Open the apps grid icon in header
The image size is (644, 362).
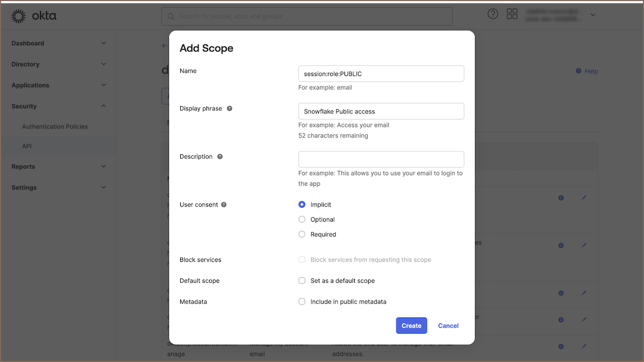(512, 14)
